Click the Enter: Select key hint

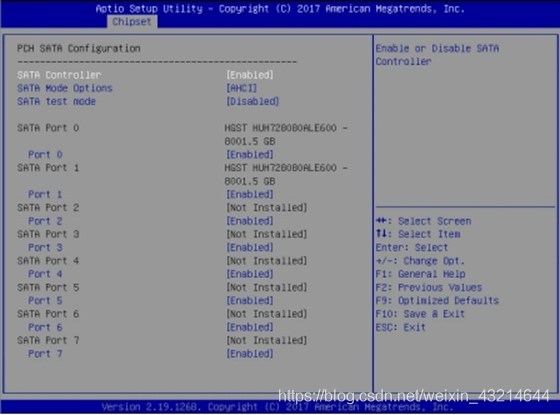coord(412,248)
